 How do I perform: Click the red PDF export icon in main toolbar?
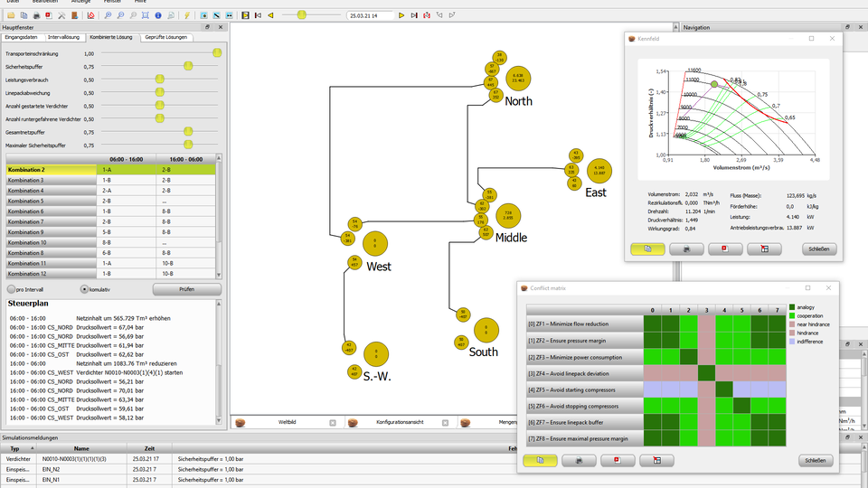48,15
